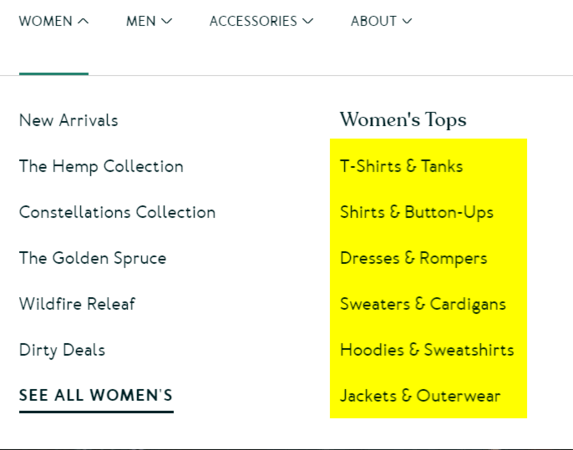This screenshot has height=450, width=573.
Task: Browse the Dirty Deals link
Action: (x=62, y=350)
